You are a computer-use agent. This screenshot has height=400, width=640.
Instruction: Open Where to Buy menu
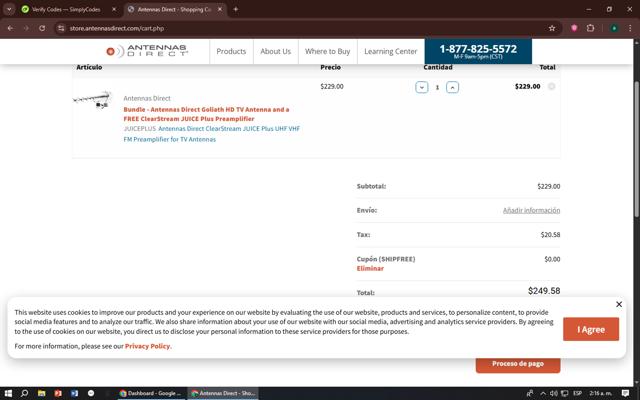coord(327,51)
